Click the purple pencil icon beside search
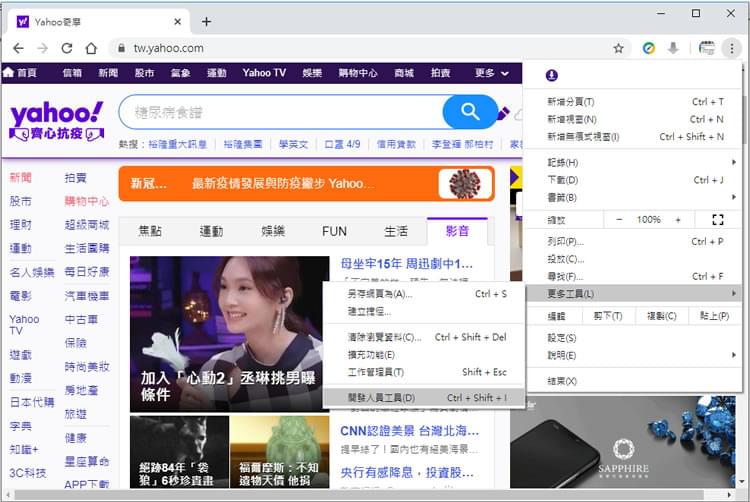Screen dimensions: 750x502 click(x=503, y=113)
